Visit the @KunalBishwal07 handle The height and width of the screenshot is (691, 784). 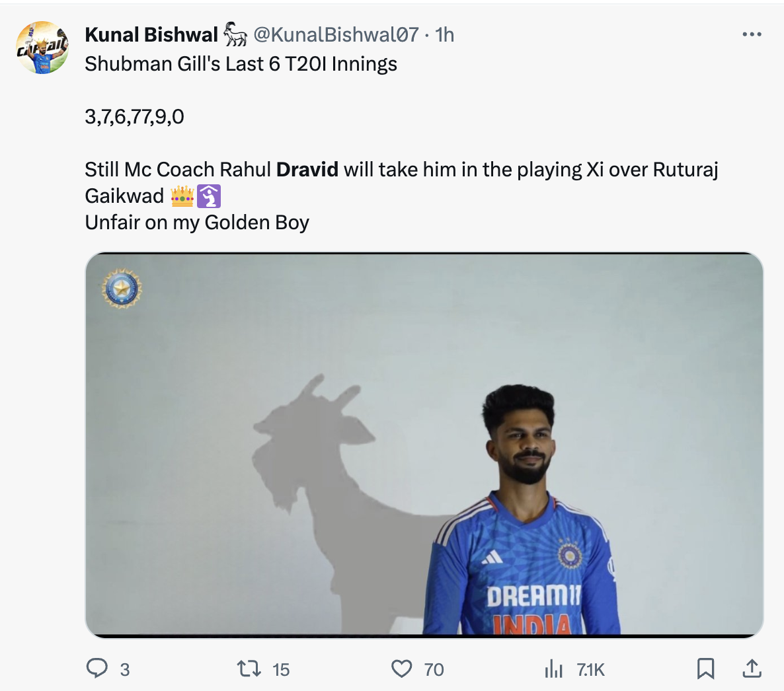click(336, 34)
